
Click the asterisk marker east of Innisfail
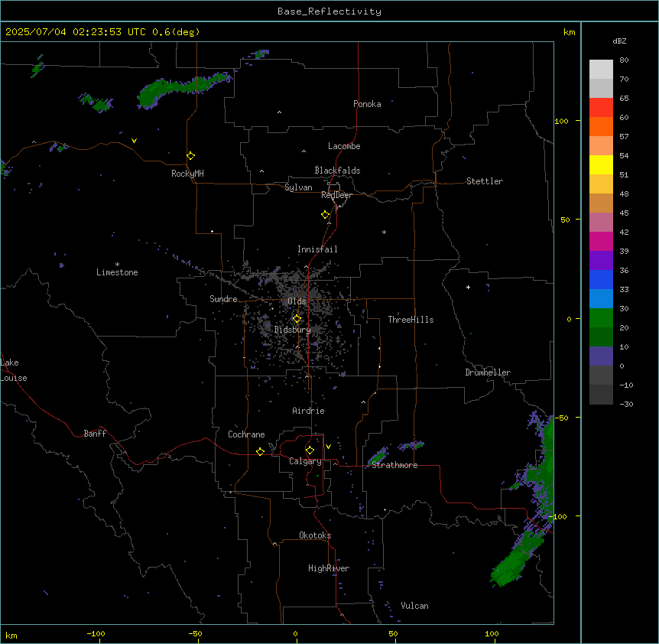(384, 232)
